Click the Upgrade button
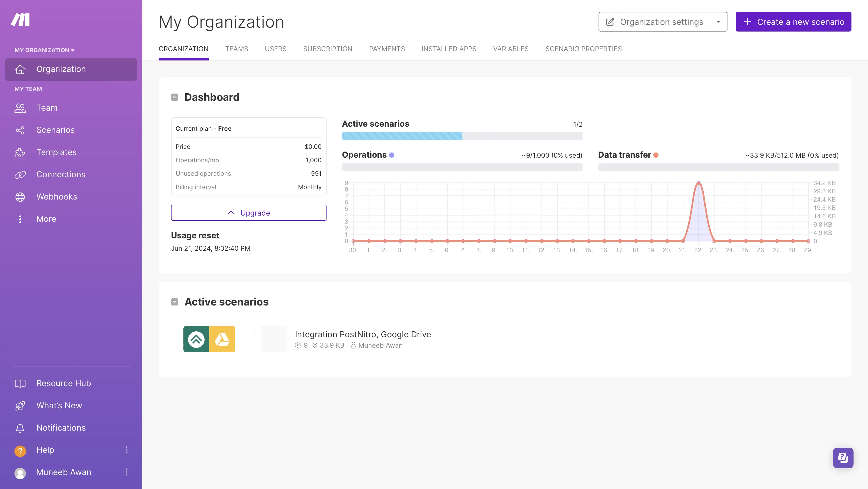868x489 pixels. pyautogui.click(x=248, y=213)
